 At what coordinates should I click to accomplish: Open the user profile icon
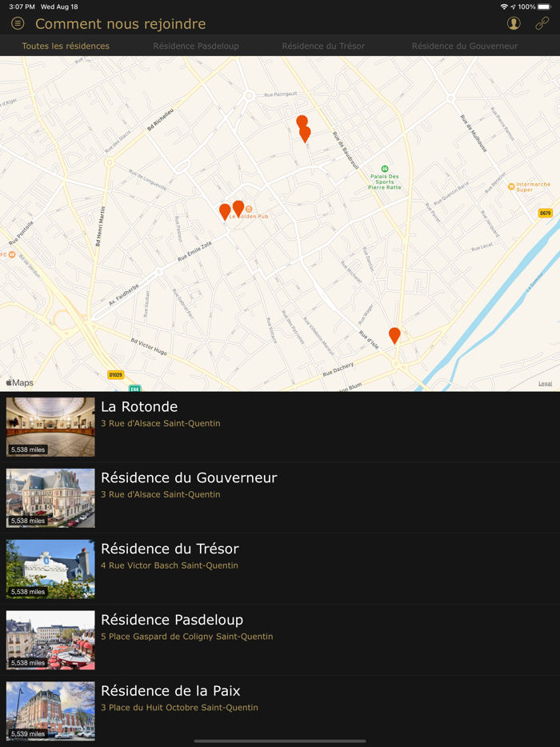pos(514,23)
